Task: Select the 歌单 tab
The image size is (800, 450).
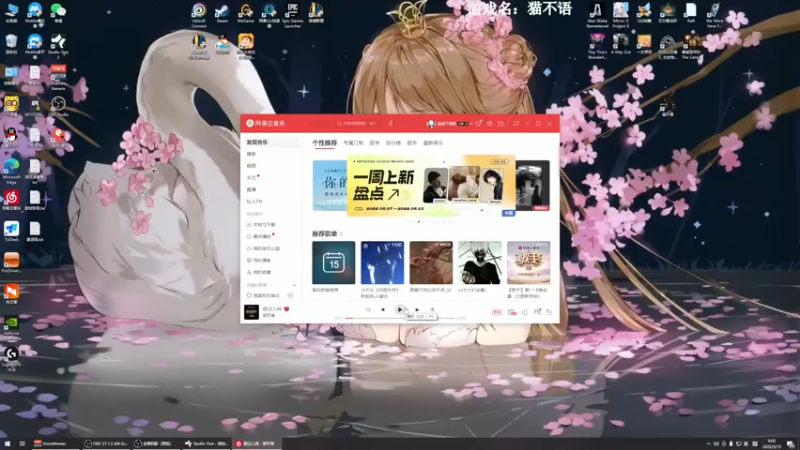Action: pyautogui.click(x=374, y=143)
